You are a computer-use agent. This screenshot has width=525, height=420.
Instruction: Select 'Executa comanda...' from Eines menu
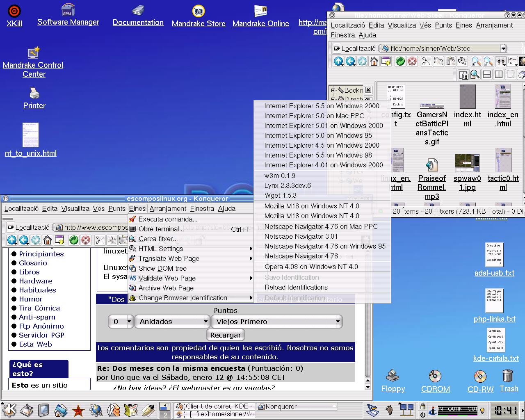point(191,219)
